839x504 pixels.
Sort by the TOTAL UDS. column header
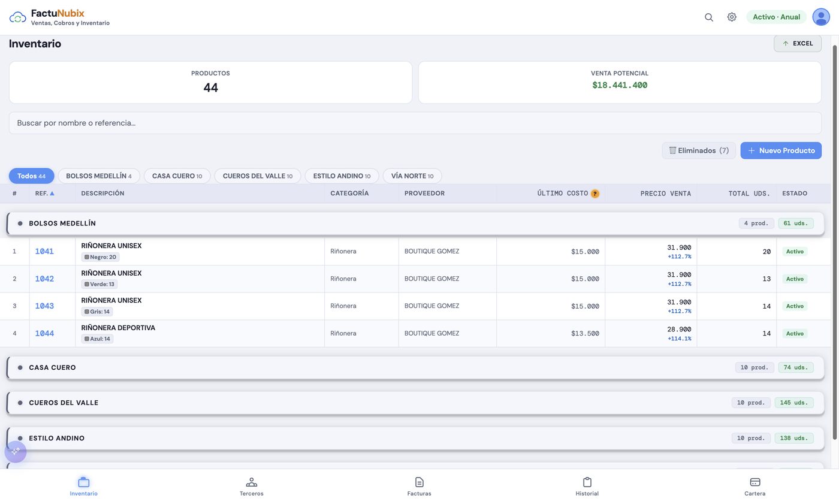tap(749, 194)
